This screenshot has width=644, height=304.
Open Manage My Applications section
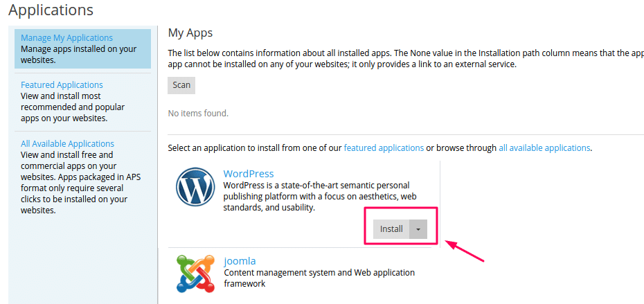pyautogui.click(x=66, y=38)
